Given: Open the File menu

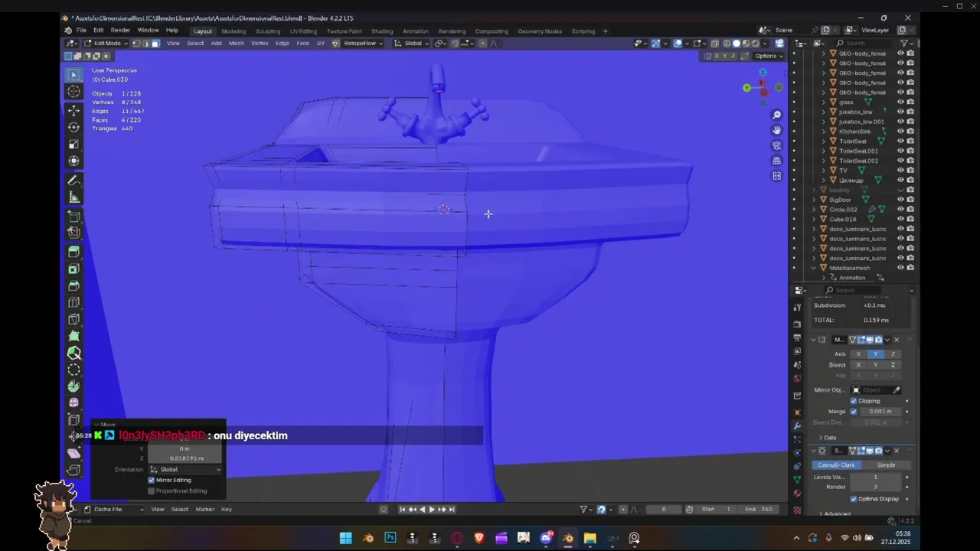Looking at the screenshot, I should (81, 31).
